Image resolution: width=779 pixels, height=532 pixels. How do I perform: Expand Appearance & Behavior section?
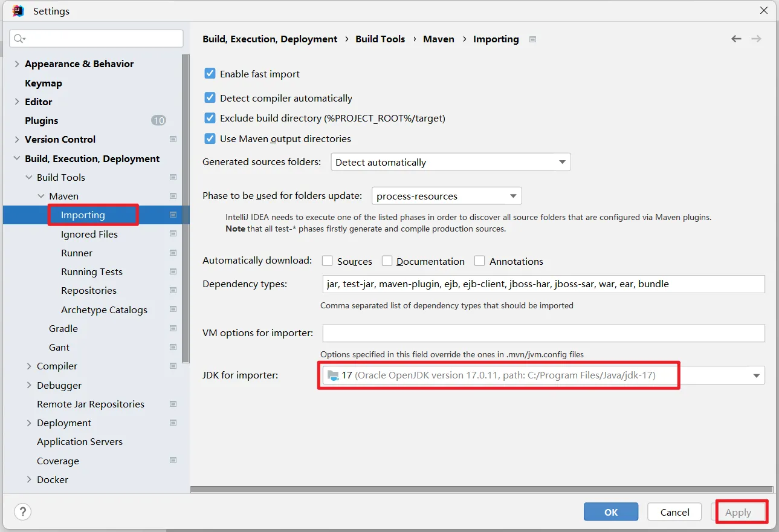[x=17, y=63]
